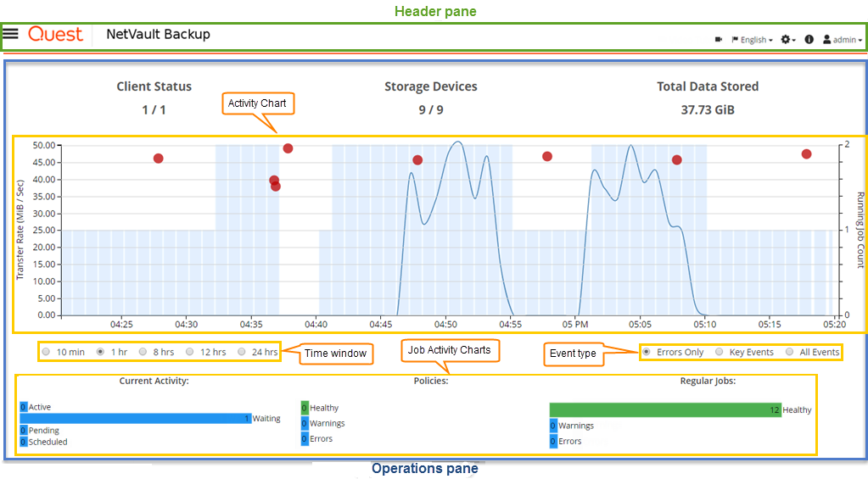The height and width of the screenshot is (479, 868).
Task: Click the language flag icon
Action: tap(735, 39)
